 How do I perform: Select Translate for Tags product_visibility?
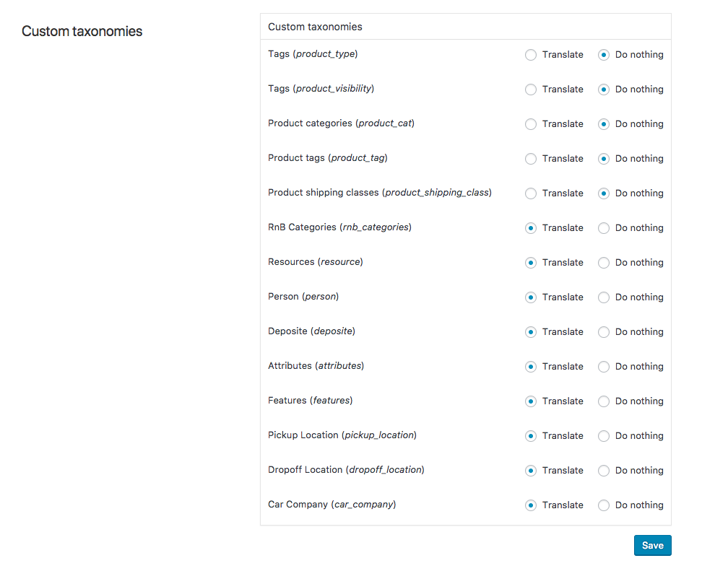(x=531, y=90)
